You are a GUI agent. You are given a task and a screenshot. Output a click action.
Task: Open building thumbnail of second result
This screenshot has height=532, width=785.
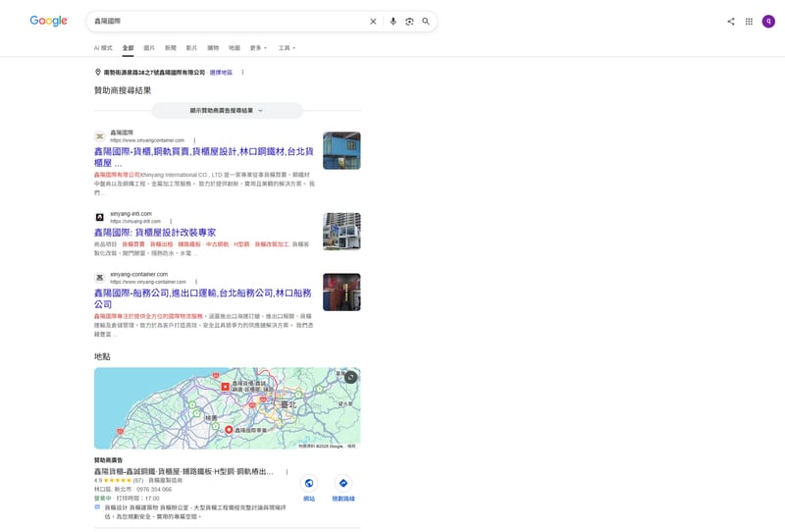pos(341,231)
